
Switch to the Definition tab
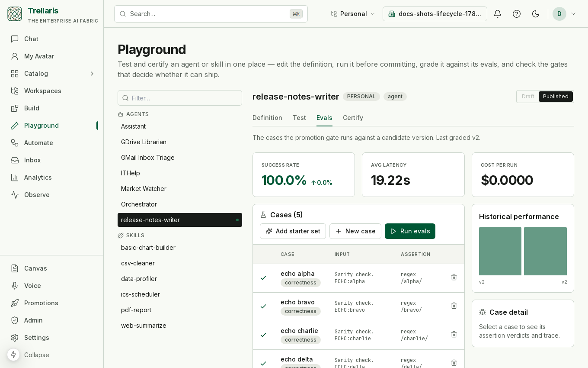[267, 118]
